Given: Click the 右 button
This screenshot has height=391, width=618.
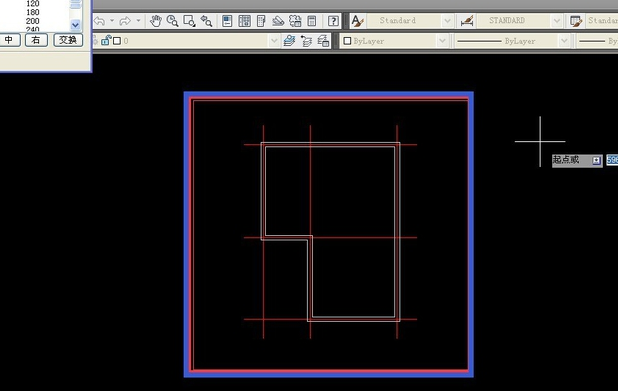Looking at the screenshot, I should (x=36, y=40).
